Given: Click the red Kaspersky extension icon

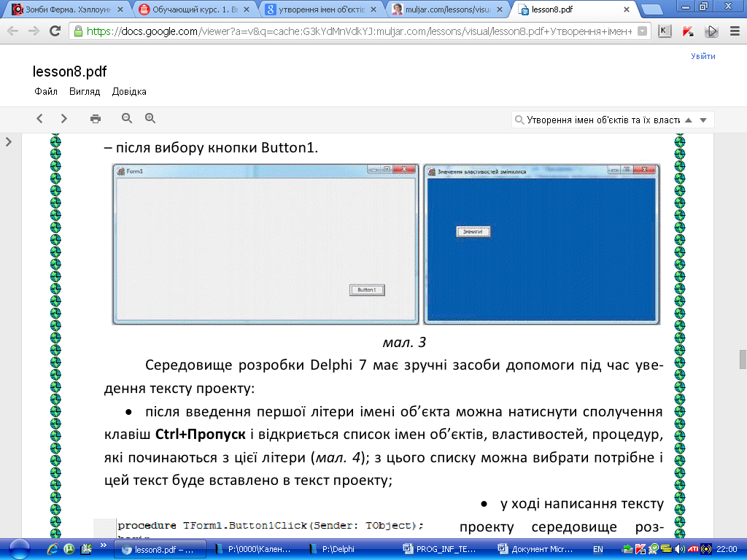Looking at the screenshot, I should click(x=688, y=31).
